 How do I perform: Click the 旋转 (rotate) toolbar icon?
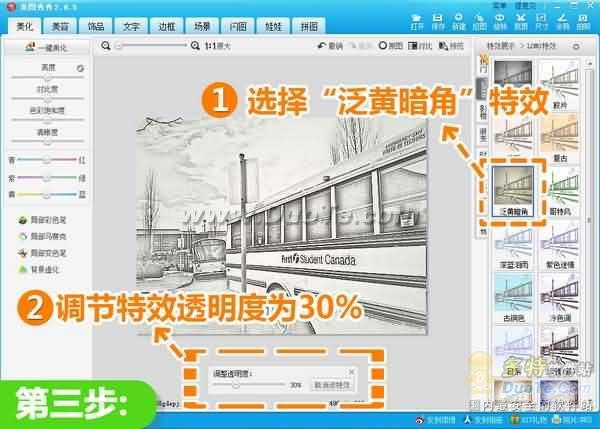pyautogui.click(x=499, y=22)
